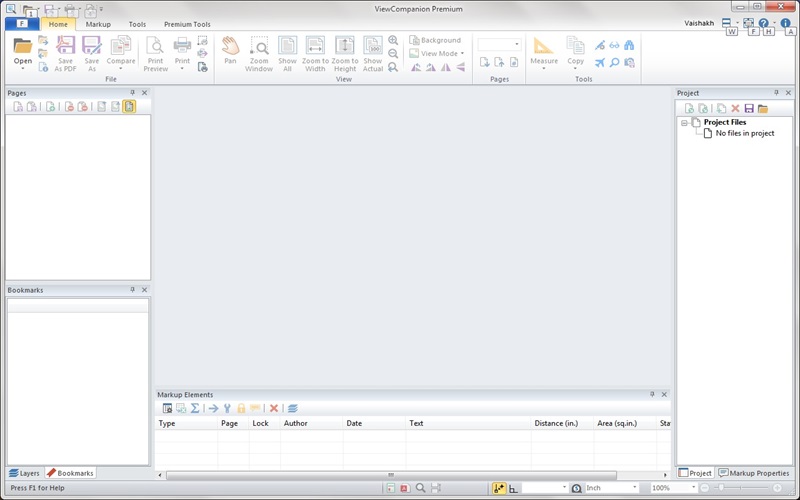Click the sigma summary icon in Markup Elements

195,408
